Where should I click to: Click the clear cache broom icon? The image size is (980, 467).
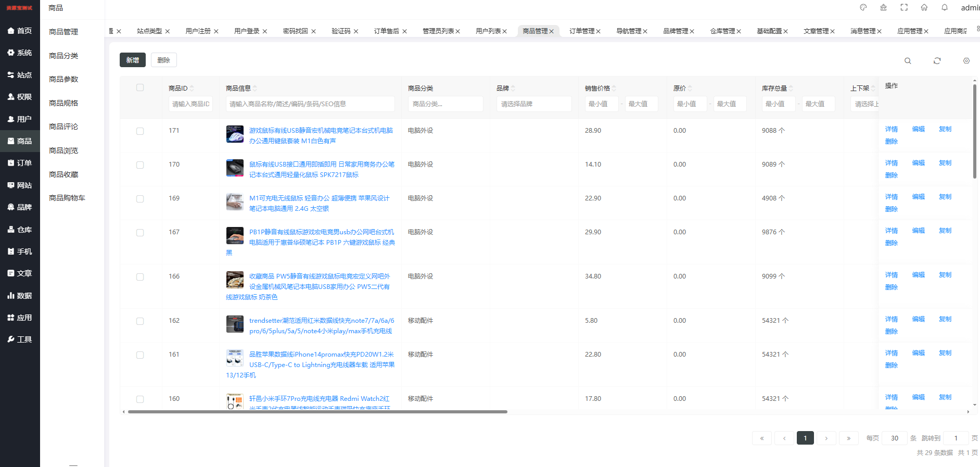[x=884, y=7]
